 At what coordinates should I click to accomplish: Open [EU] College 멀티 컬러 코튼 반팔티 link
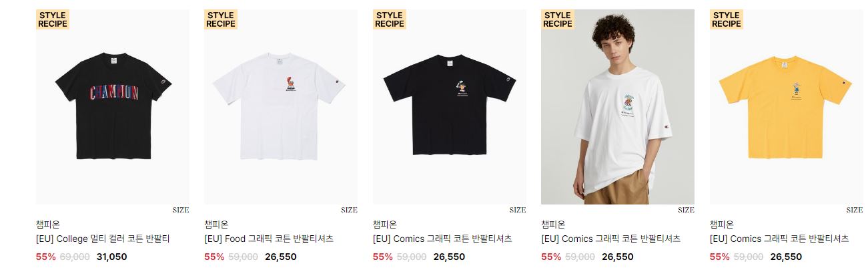(103, 239)
